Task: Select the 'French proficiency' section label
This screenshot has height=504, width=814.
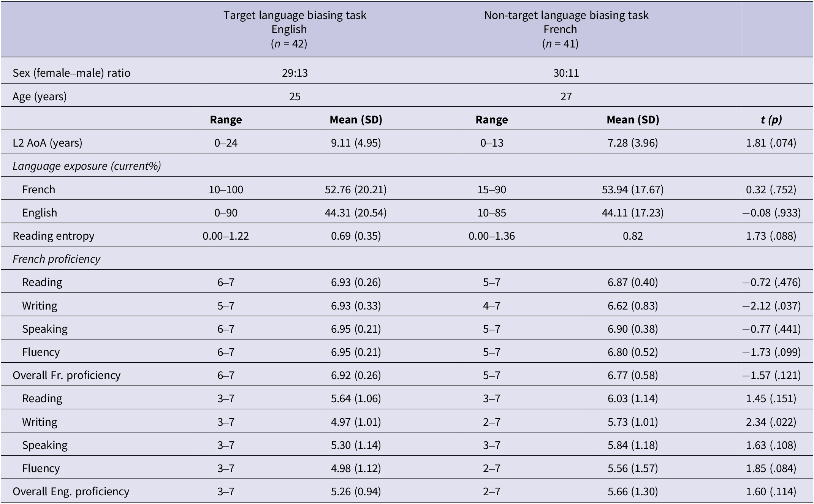Action: click(56, 259)
